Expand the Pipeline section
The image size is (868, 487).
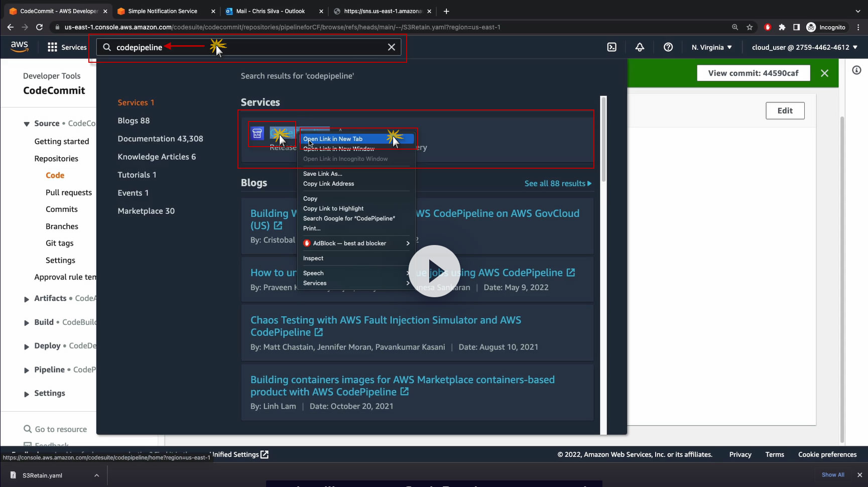[27, 371]
